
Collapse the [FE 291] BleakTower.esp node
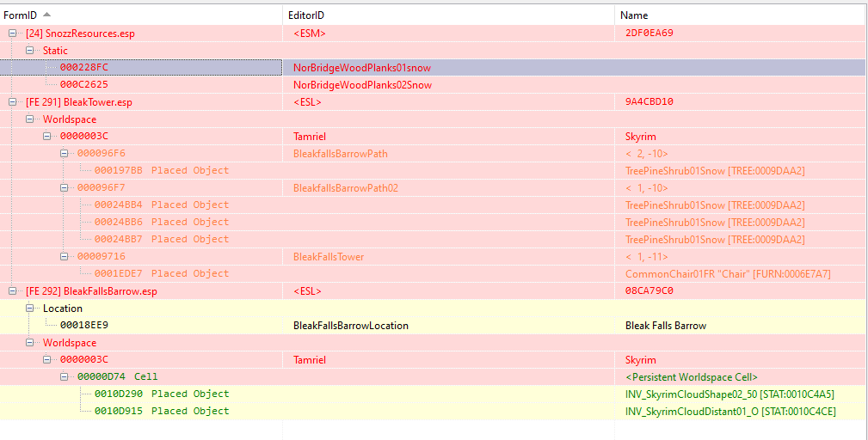12,102
